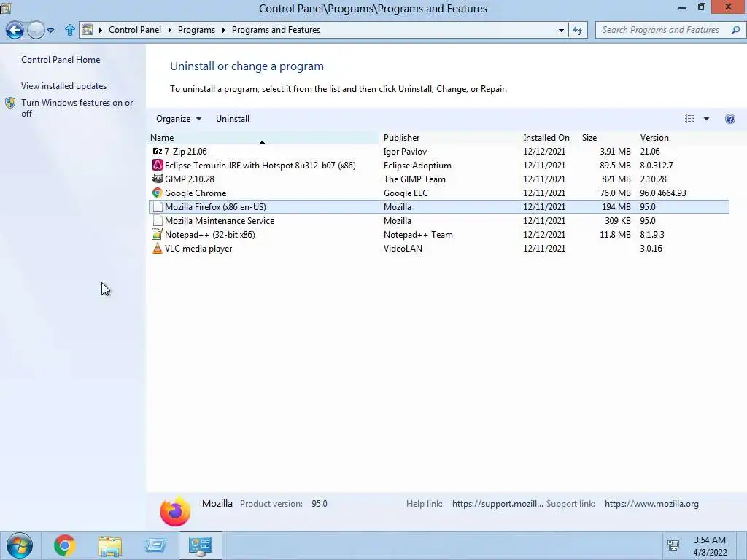This screenshot has height=560, width=747.
Task: Click the Google Chrome list icon
Action: pos(158,192)
